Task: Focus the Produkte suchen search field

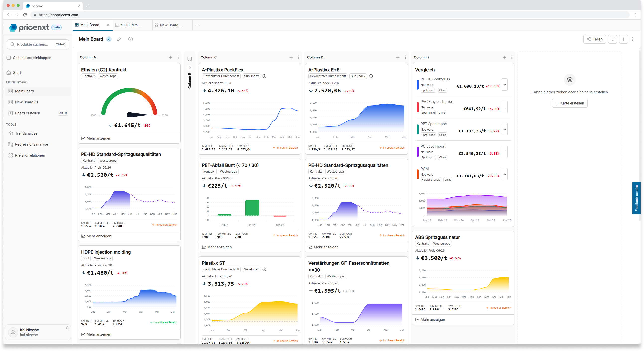Action: (x=38, y=44)
